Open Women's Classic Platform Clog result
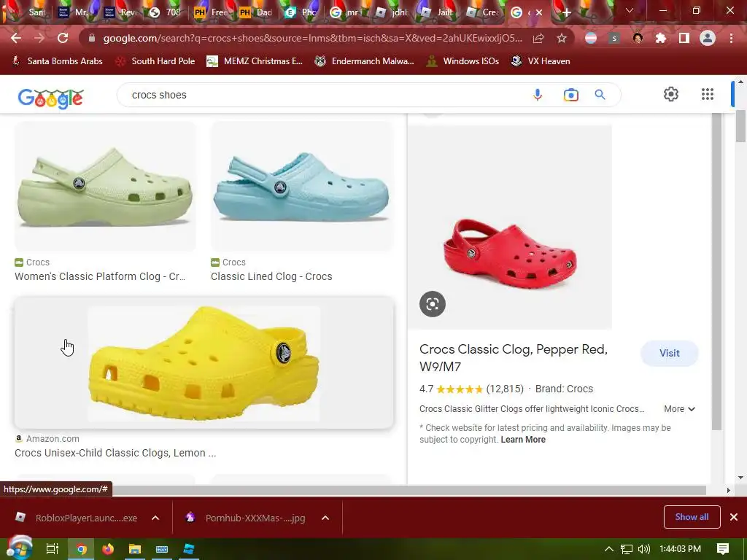Viewport: 747px width, 560px height. [100, 276]
